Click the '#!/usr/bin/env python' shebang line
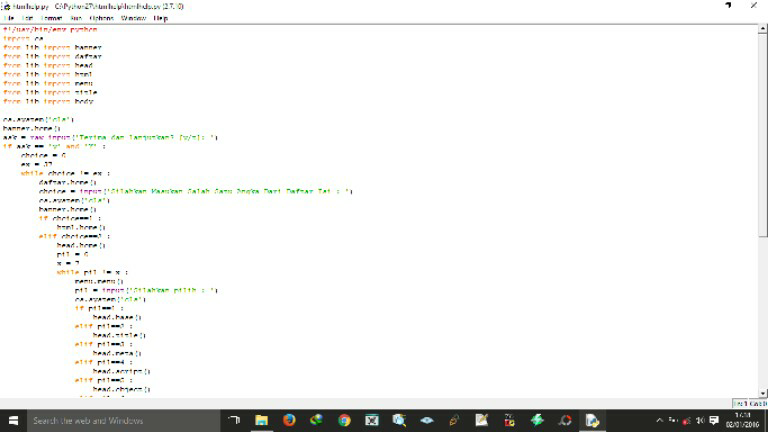Image resolution: width=768 pixels, height=432 pixels. click(x=50, y=29)
